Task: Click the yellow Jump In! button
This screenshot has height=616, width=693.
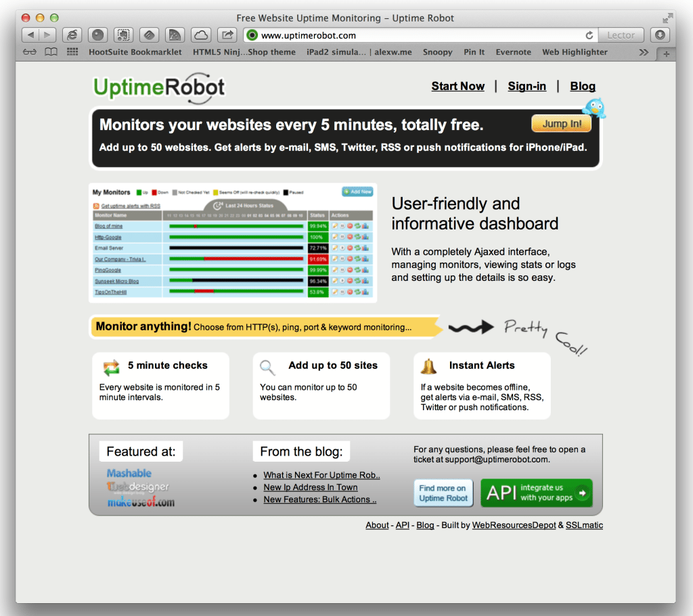Action: coord(561,124)
